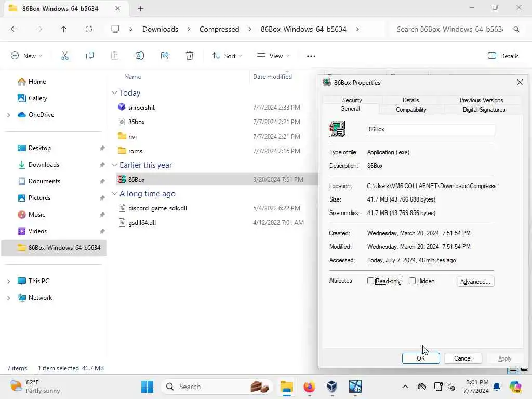This screenshot has width=532, height=399.
Task: Refresh the current folder view
Action: click(x=89, y=29)
